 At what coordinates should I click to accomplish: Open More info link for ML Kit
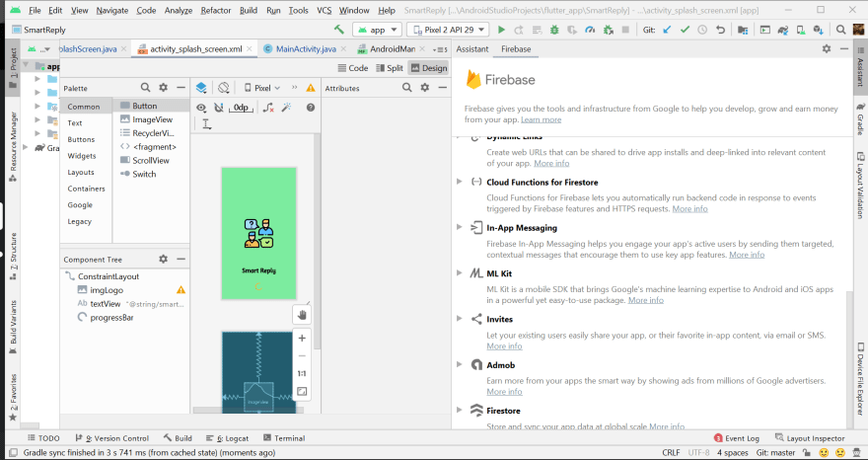coord(645,300)
